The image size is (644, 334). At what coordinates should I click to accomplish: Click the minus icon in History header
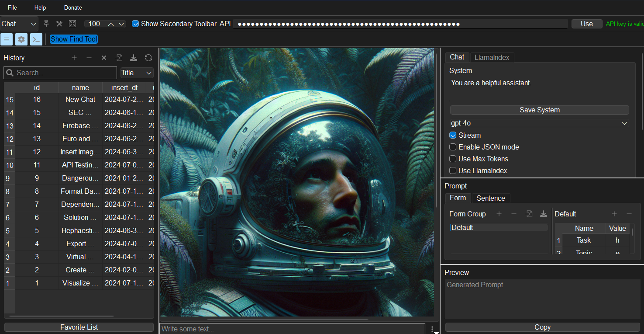(x=89, y=58)
